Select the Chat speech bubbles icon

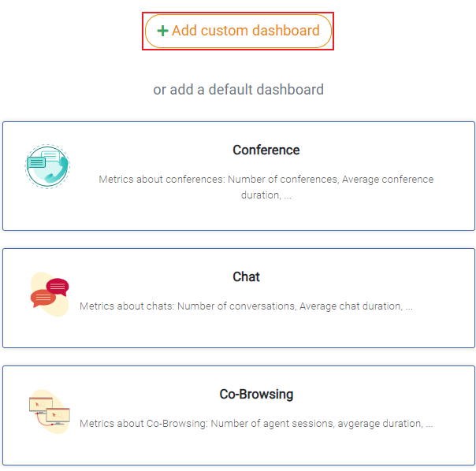(50, 294)
